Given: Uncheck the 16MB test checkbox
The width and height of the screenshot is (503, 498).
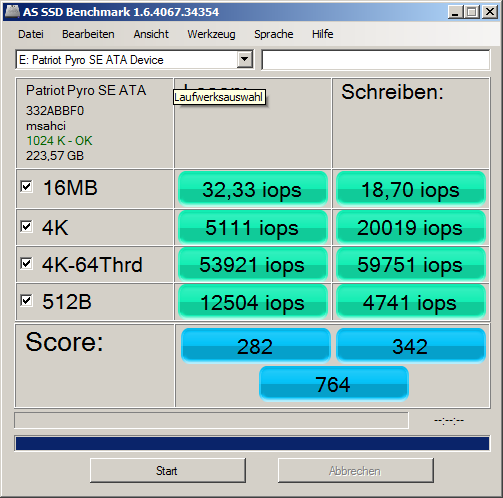Looking at the screenshot, I should coord(26,186).
